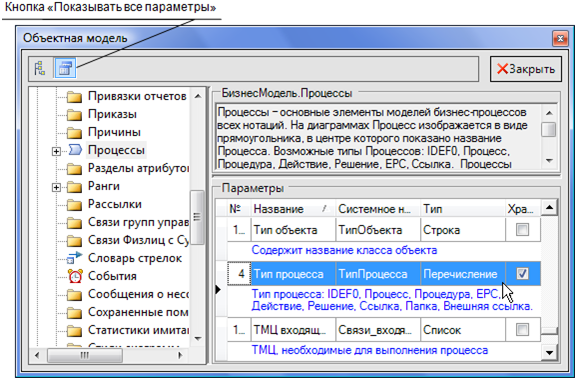Viewport: 575px width, 378px height.
Task: Click the Строка type cell
Action: (x=463, y=230)
